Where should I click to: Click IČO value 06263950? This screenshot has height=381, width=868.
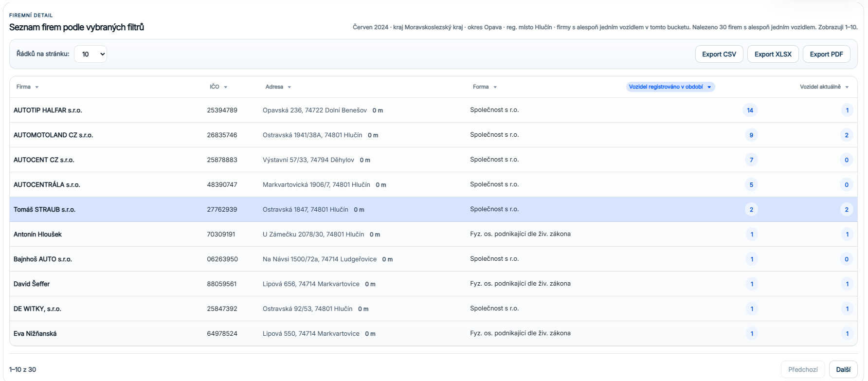(x=222, y=259)
